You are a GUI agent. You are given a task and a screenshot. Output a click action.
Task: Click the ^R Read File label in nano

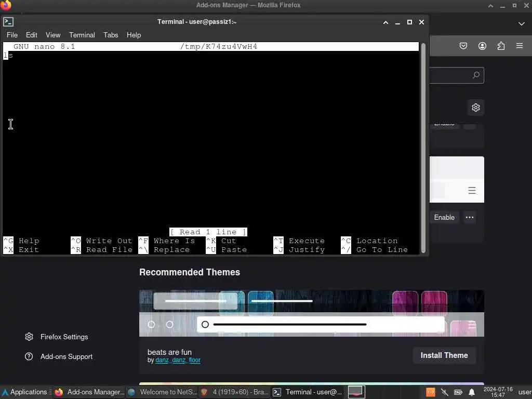[x=101, y=250]
